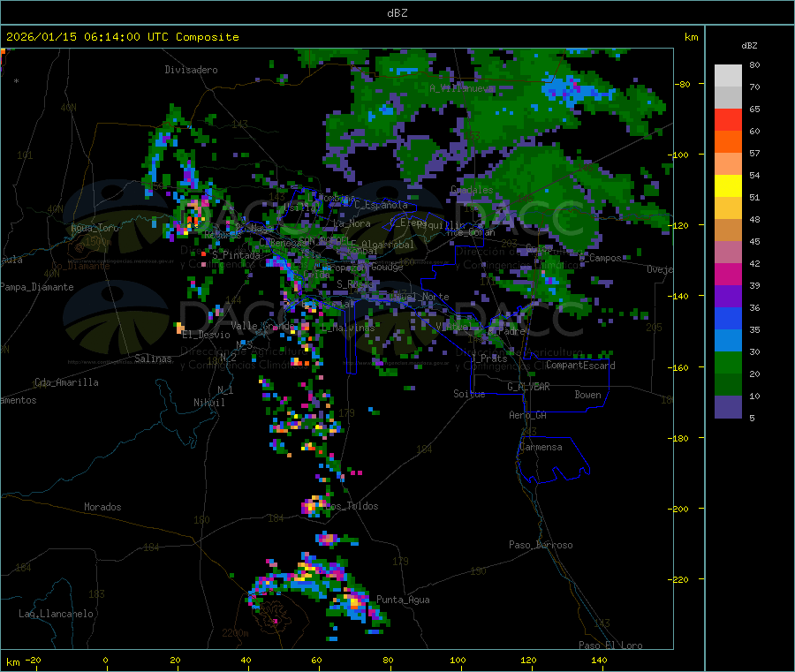
Task: Pick the light grey 70-80 dBZ legend swatch
Action: (728, 76)
